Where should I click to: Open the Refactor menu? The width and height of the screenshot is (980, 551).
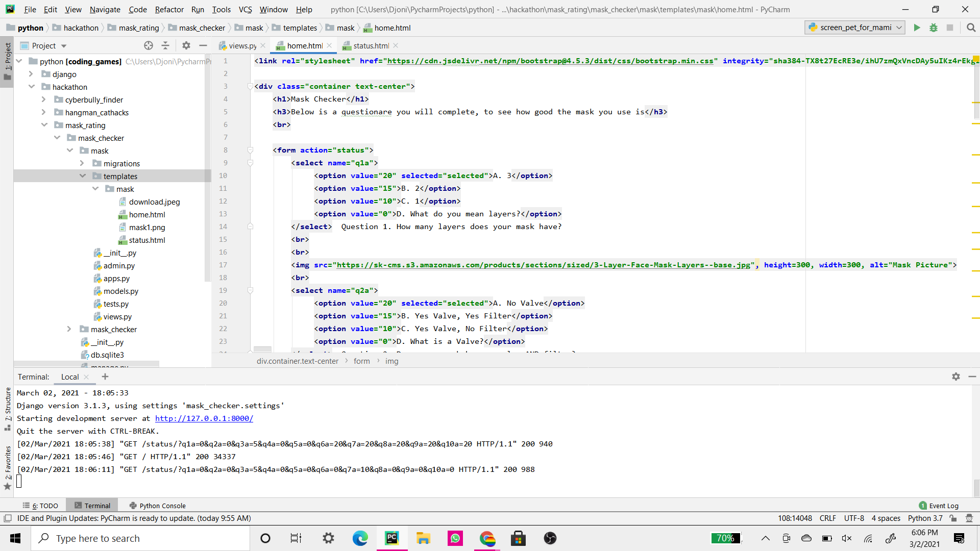tap(169, 9)
